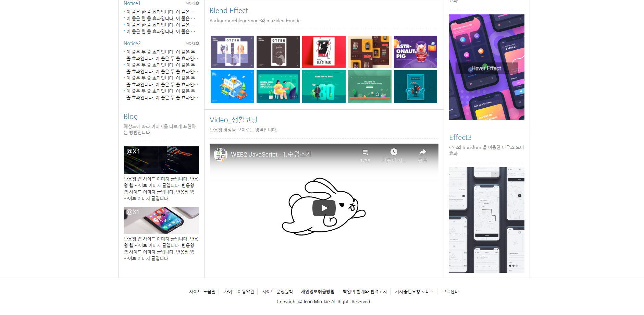This screenshot has height=315, width=644.
Task: Click the Notice2 heading
Action: point(132,44)
